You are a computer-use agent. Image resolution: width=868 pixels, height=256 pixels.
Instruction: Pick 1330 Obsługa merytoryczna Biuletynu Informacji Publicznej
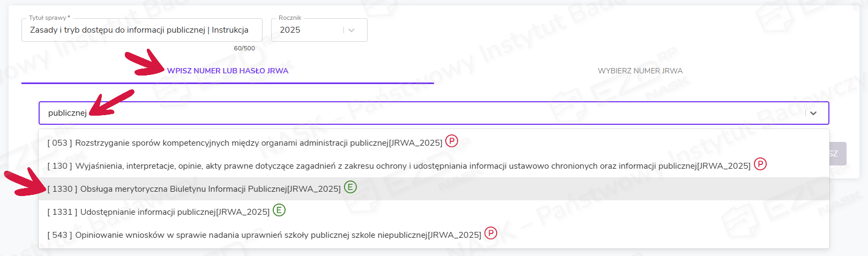[194, 189]
